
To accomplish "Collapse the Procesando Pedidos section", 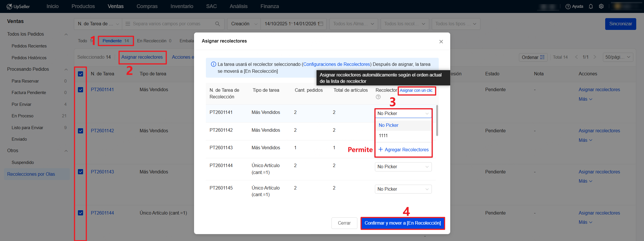I will coord(66,69).
